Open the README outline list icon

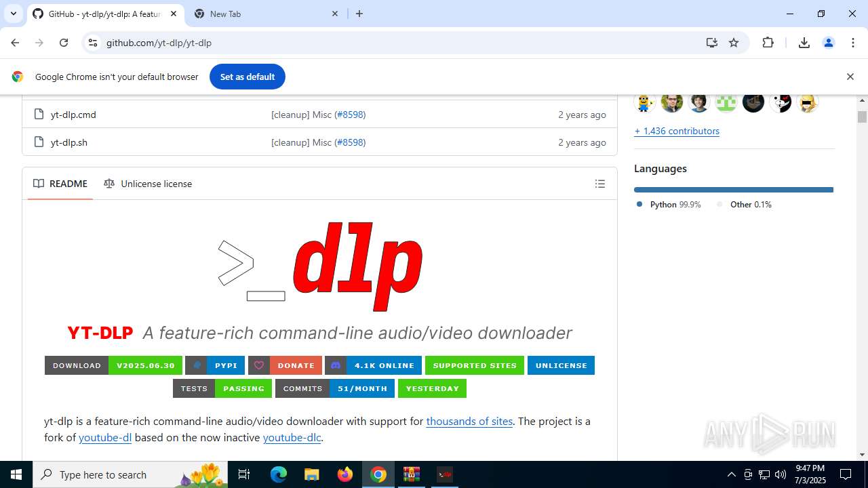(x=600, y=184)
